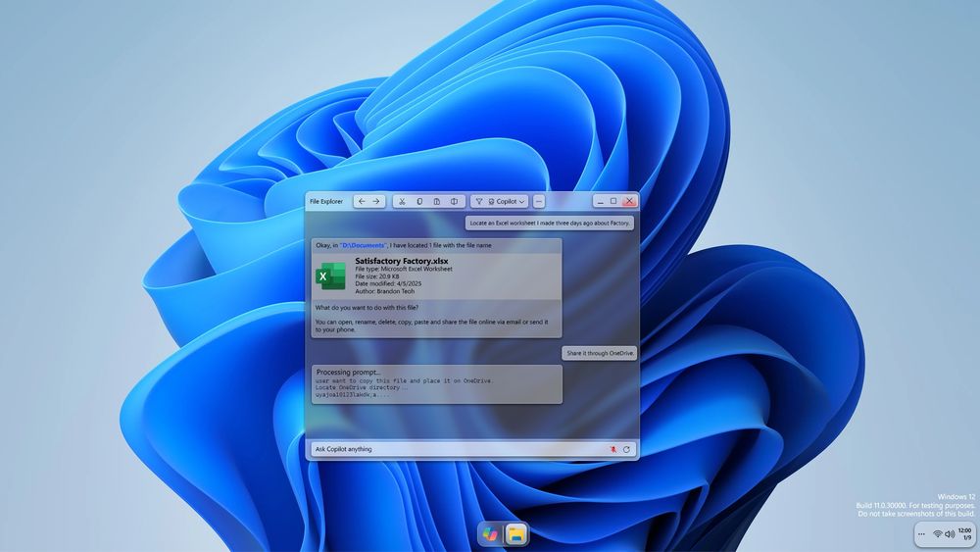Screen dimensions: 980x552
Task: Click the 'Processing prompt...' heading
Action: pyautogui.click(x=348, y=372)
